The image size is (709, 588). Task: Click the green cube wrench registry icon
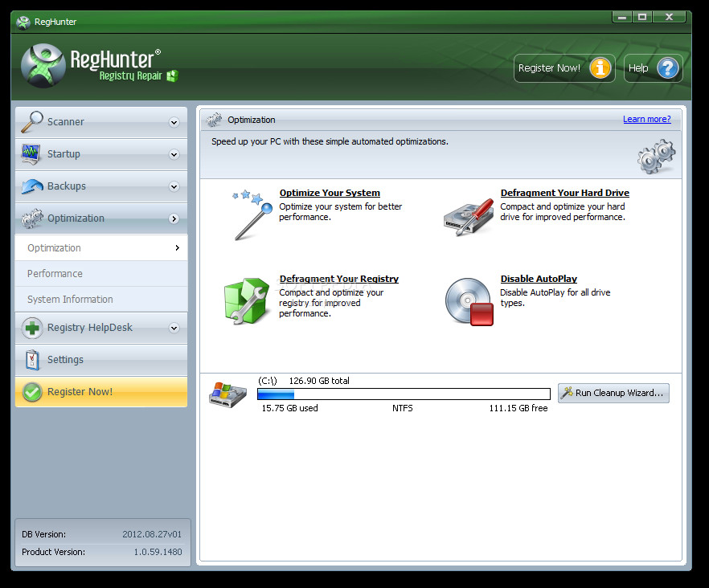click(x=247, y=300)
